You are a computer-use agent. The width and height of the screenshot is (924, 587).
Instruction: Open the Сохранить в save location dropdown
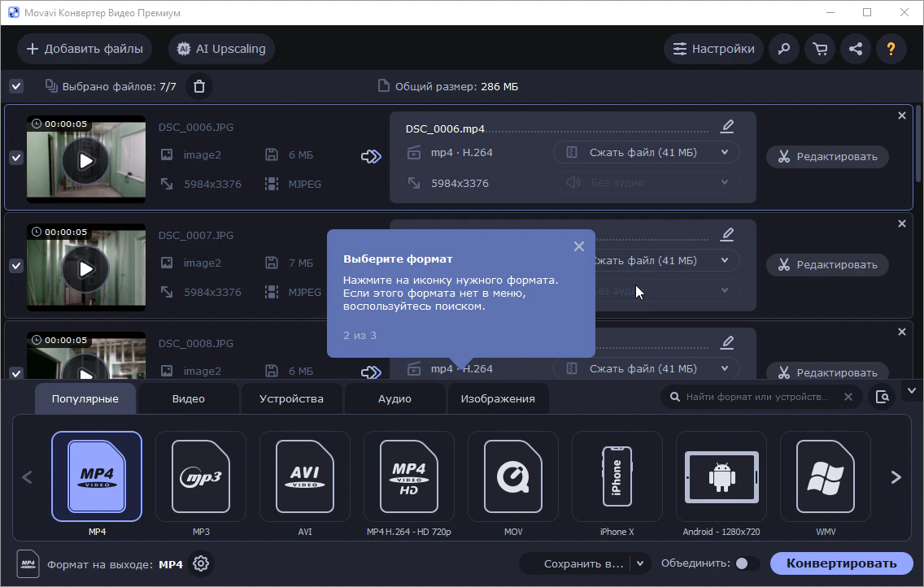point(640,563)
